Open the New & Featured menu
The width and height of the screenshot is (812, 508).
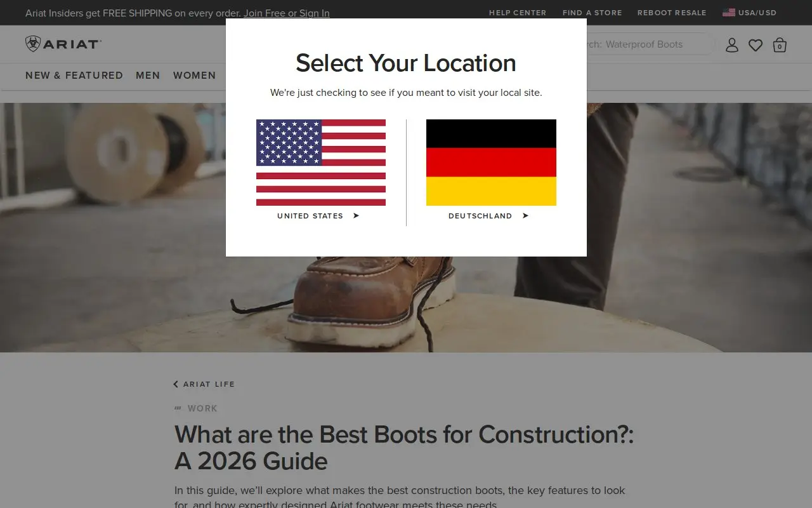pos(74,75)
